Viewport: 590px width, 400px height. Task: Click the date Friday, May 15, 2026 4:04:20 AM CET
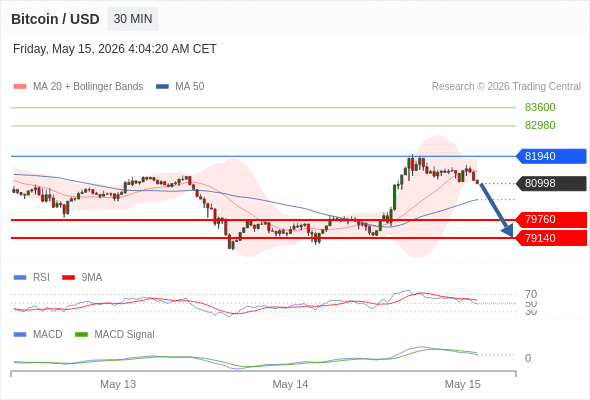(115, 49)
